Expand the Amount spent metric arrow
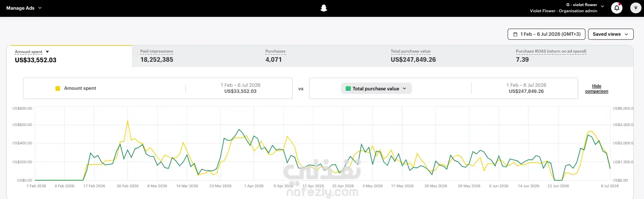Viewport: 644px width, 199px height. pos(47,52)
